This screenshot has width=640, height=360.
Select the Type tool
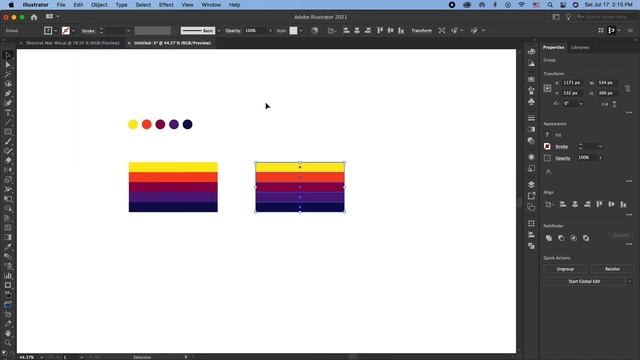click(8, 113)
